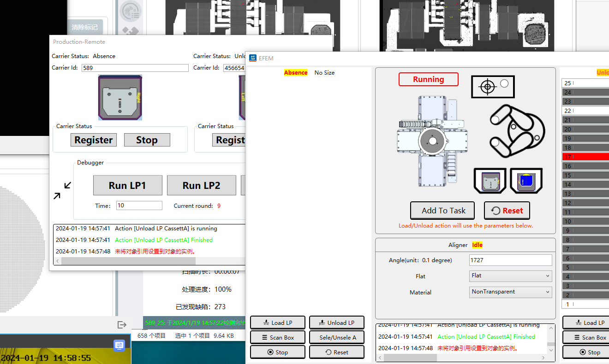The height and width of the screenshot is (364, 609).
Task: Click the Debugger Time input field
Action: pos(139,205)
